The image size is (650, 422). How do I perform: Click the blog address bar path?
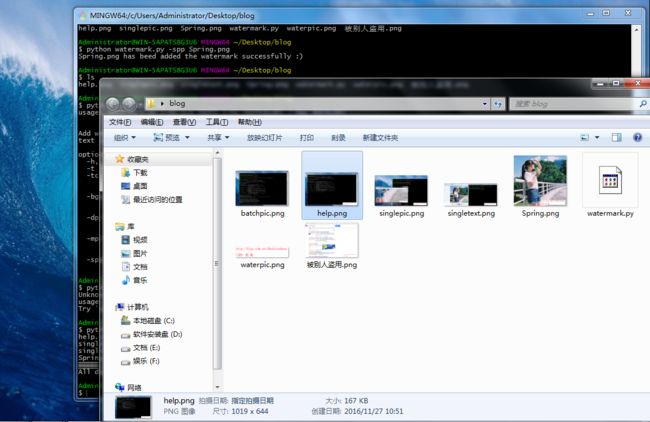point(177,104)
